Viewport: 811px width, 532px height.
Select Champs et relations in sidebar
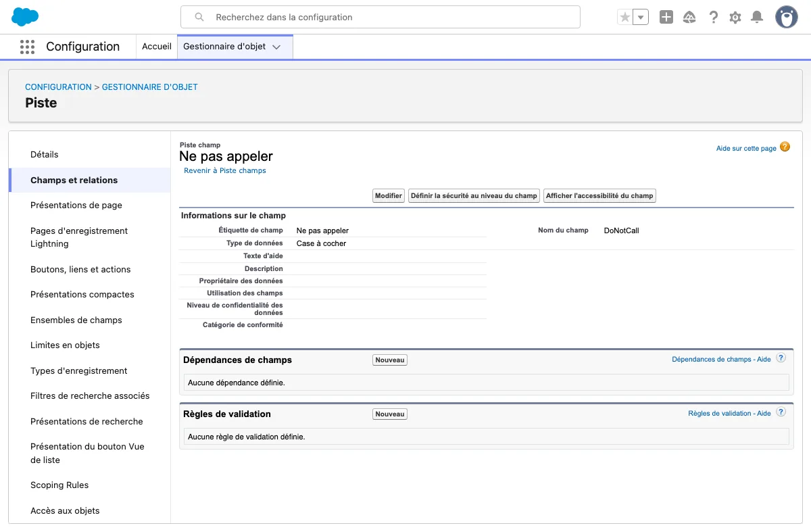(90, 180)
